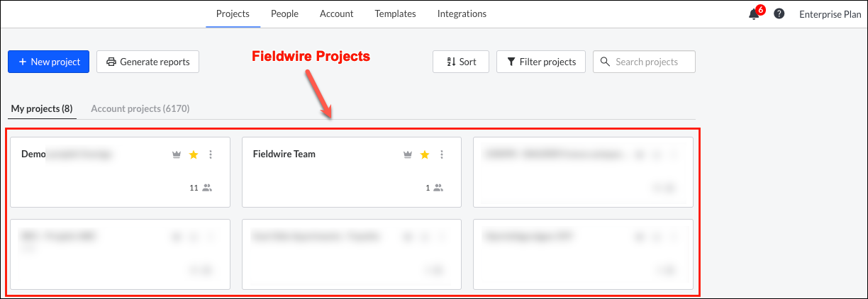Open the Templates tab
This screenshot has width=868, height=299.
pos(395,14)
